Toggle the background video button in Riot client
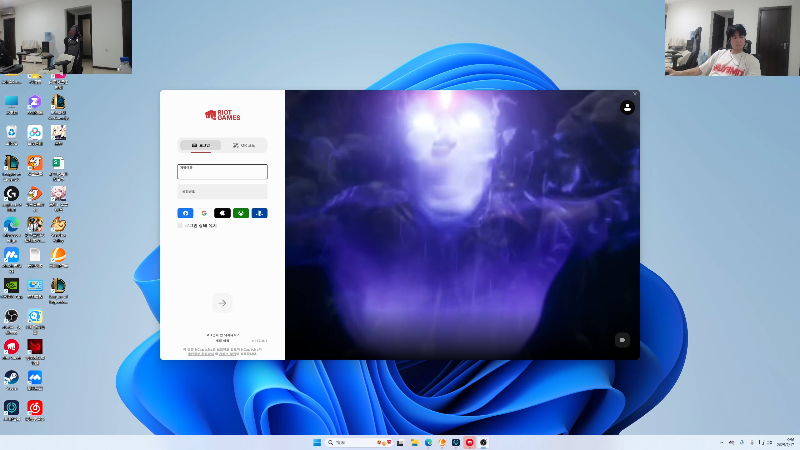The image size is (800, 450). point(622,340)
